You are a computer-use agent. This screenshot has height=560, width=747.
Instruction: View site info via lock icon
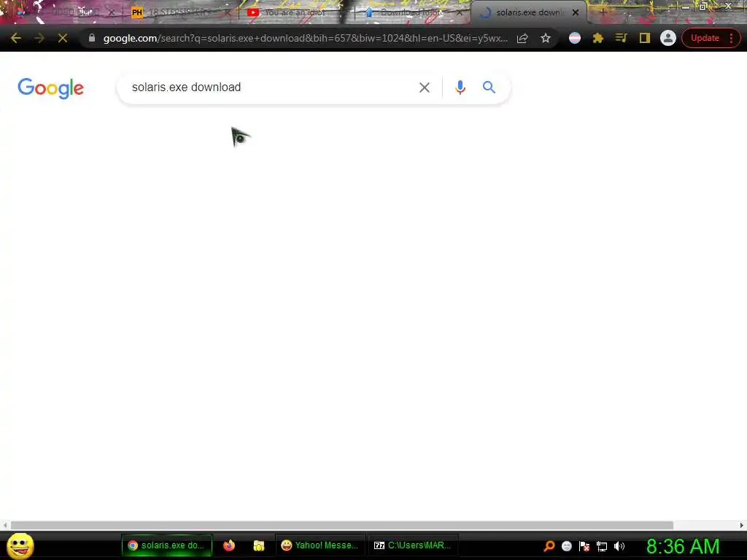(92, 38)
